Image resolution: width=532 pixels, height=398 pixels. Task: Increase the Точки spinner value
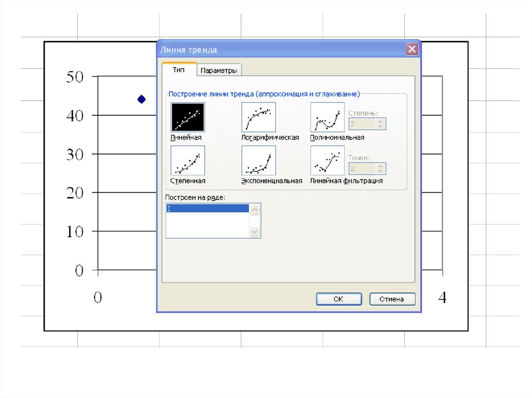coord(381,166)
